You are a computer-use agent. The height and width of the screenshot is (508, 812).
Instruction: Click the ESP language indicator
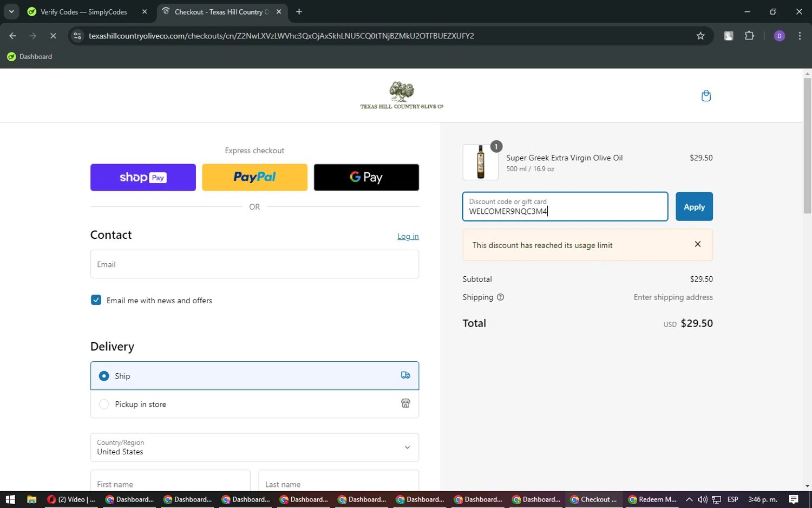click(733, 499)
